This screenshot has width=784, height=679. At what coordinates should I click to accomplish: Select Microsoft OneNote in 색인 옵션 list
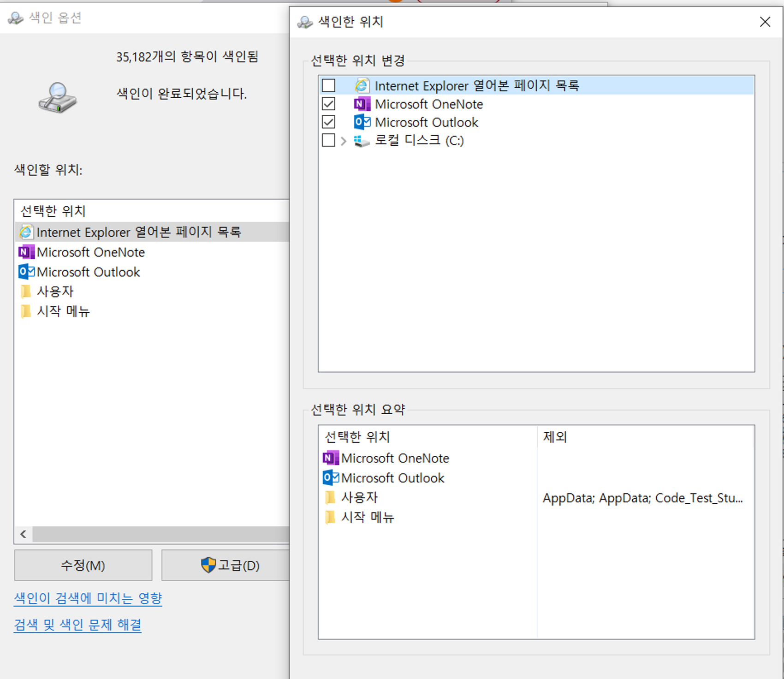91,252
